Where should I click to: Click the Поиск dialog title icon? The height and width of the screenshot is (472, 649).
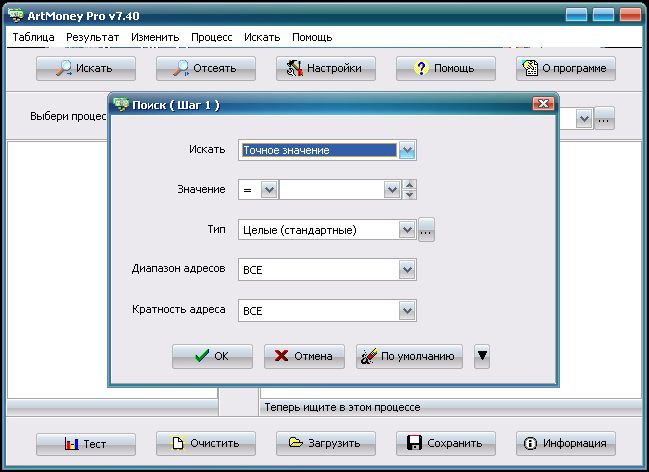[121, 104]
